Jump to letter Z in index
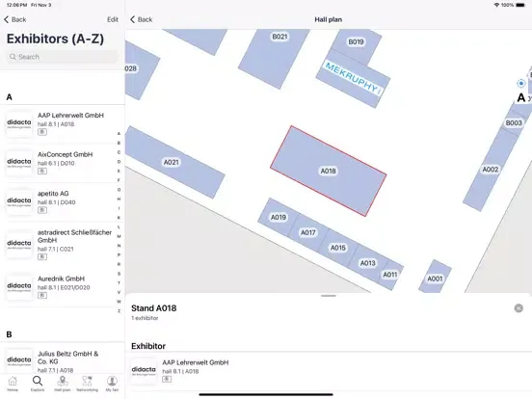The image size is (532, 399). (x=119, y=310)
